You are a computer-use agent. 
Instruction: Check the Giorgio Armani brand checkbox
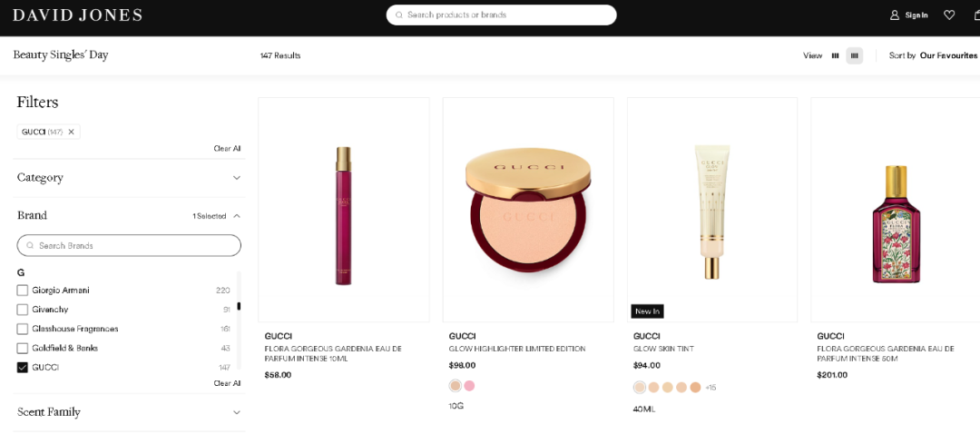pyautogui.click(x=23, y=291)
